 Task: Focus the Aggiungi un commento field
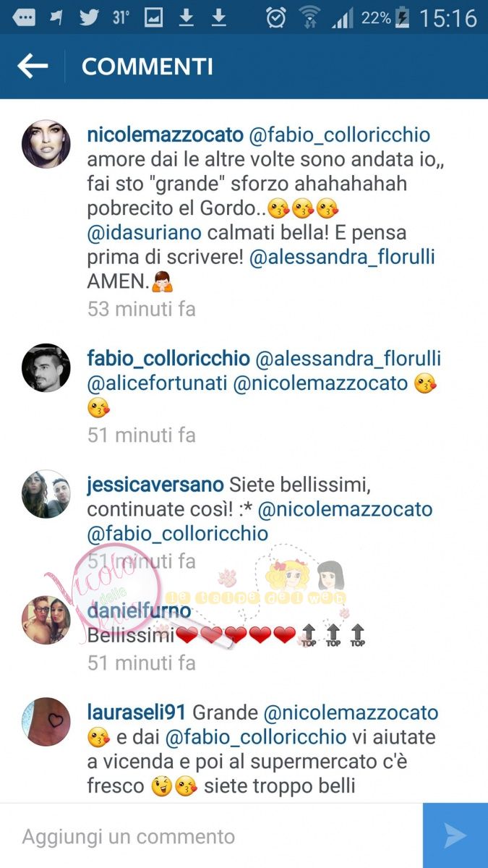(211, 835)
